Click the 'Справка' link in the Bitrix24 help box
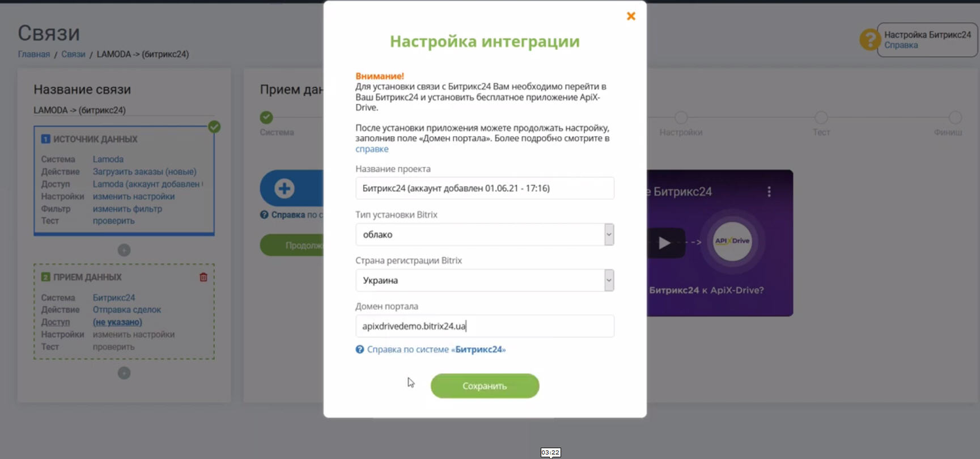The image size is (980, 459). 901,45
